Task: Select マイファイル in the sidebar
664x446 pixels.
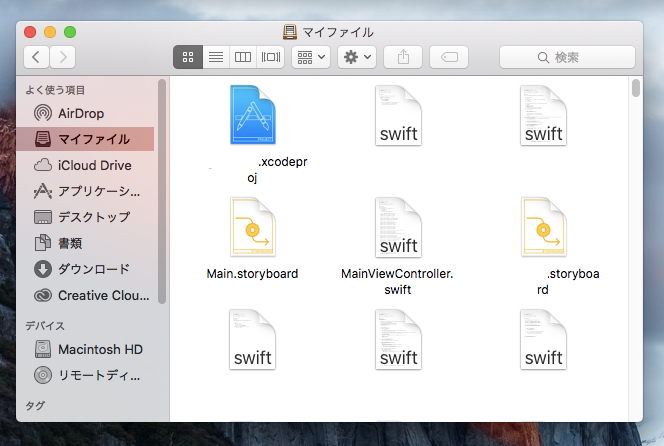Action: click(x=85, y=139)
